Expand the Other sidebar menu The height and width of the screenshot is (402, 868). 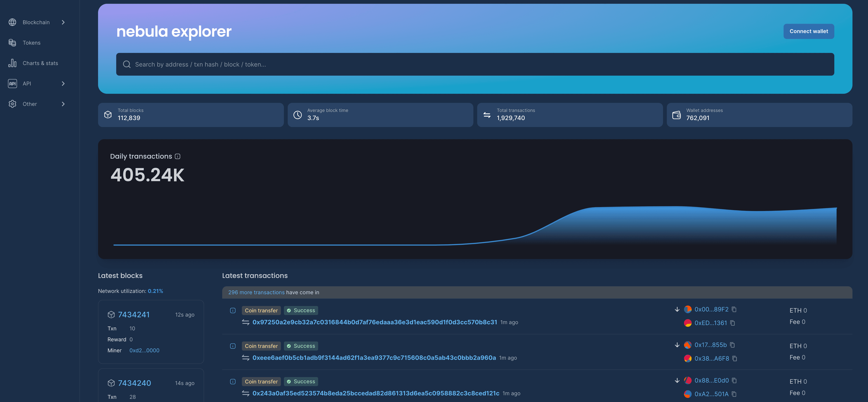pyautogui.click(x=63, y=104)
